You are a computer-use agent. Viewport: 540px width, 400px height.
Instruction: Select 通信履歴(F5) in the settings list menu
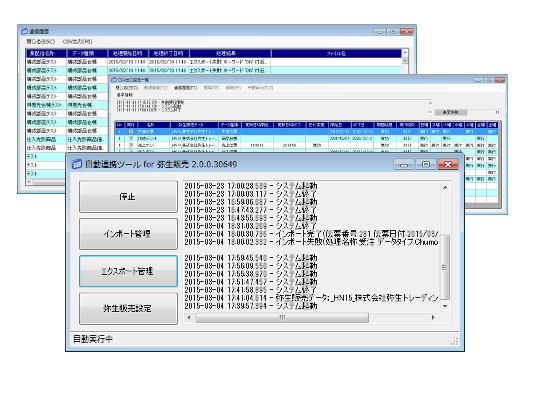(x=185, y=88)
